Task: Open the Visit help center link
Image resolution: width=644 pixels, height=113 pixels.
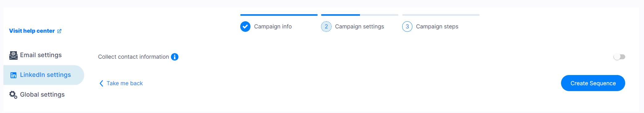Action: point(32,31)
